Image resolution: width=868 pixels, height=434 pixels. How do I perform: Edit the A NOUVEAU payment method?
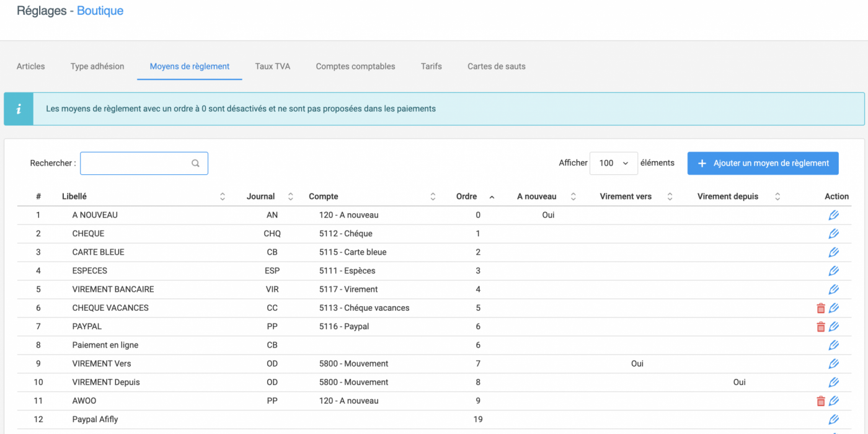(833, 215)
